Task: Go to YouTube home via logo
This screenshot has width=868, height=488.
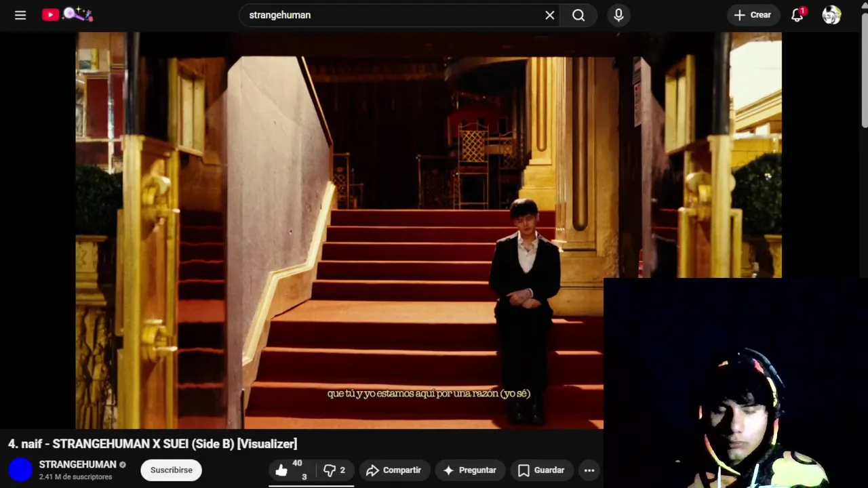Action: click(x=67, y=14)
